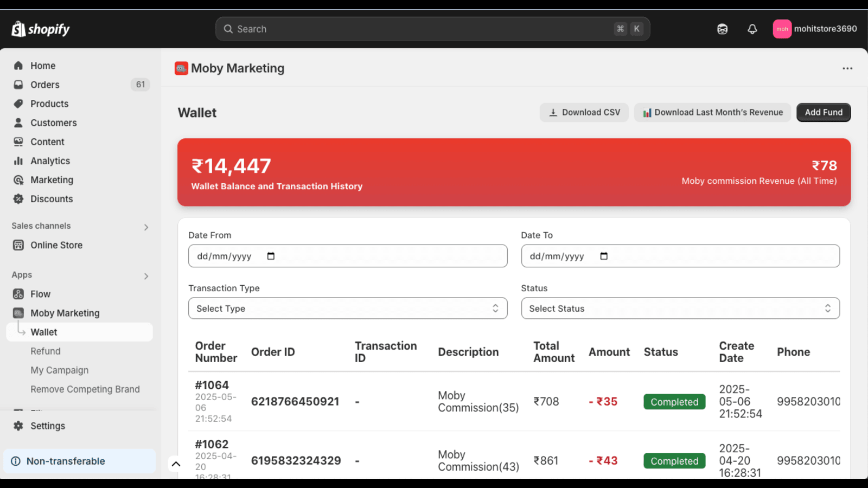Image resolution: width=868 pixels, height=488 pixels.
Task: Focus the Search field
Action: [x=433, y=29]
